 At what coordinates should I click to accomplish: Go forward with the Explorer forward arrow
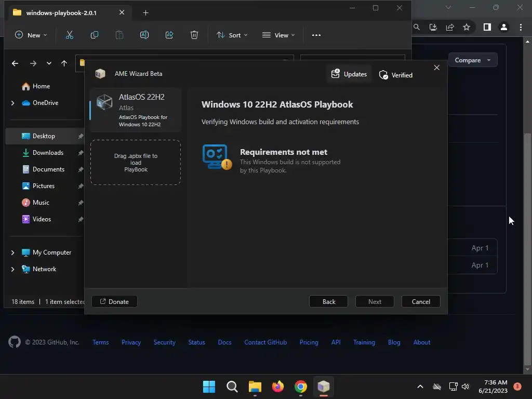point(33,63)
